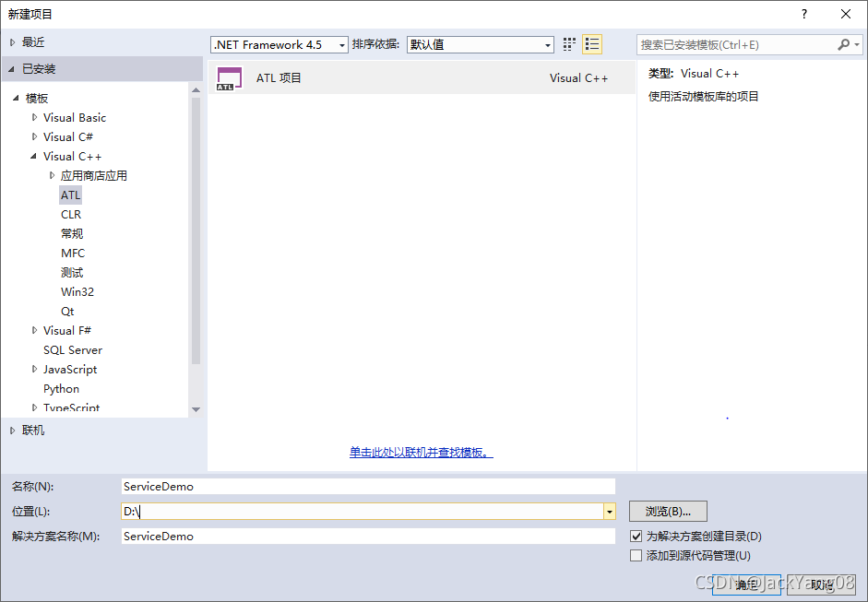868x602 pixels.
Task: Click the search magnifier icon
Action: pyautogui.click(x=843, y=44)
